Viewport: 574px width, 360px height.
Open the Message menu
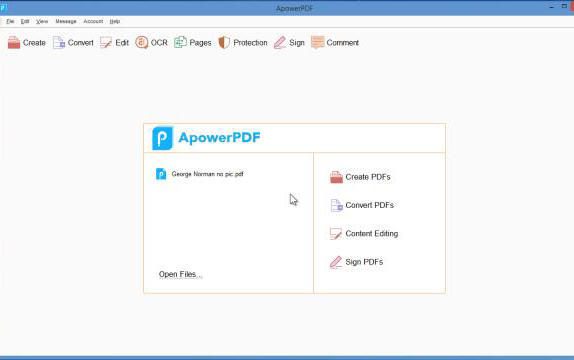pyautogui.click(x=66, y=22)
